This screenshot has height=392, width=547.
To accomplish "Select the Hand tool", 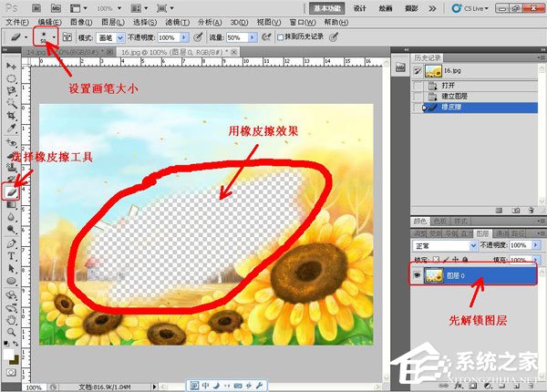I will tap(11, 319).
